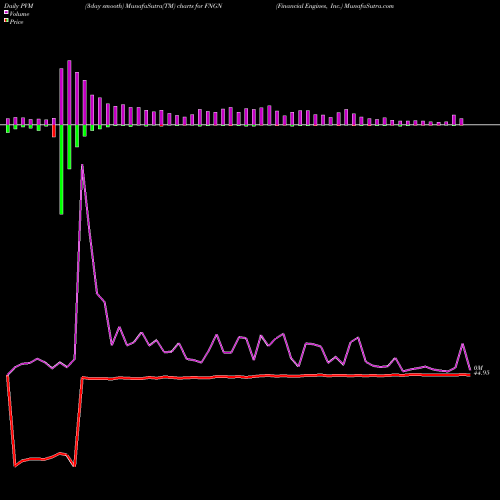Click the tallest magenta volume bar
This screenshot has width=500, height=500.
tap(69, 93)
